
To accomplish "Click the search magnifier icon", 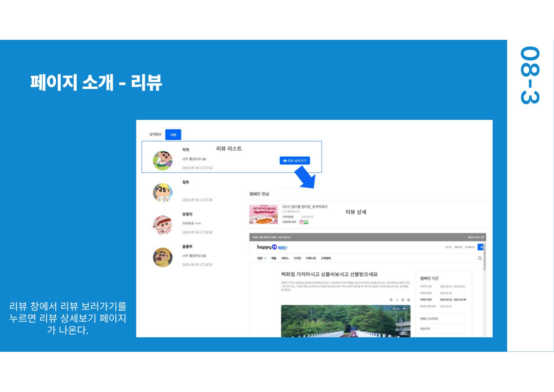I will pos(480,258).
